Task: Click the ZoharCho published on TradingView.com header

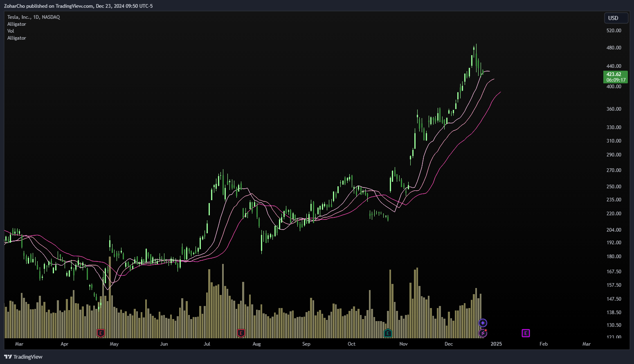Action: 79,6
